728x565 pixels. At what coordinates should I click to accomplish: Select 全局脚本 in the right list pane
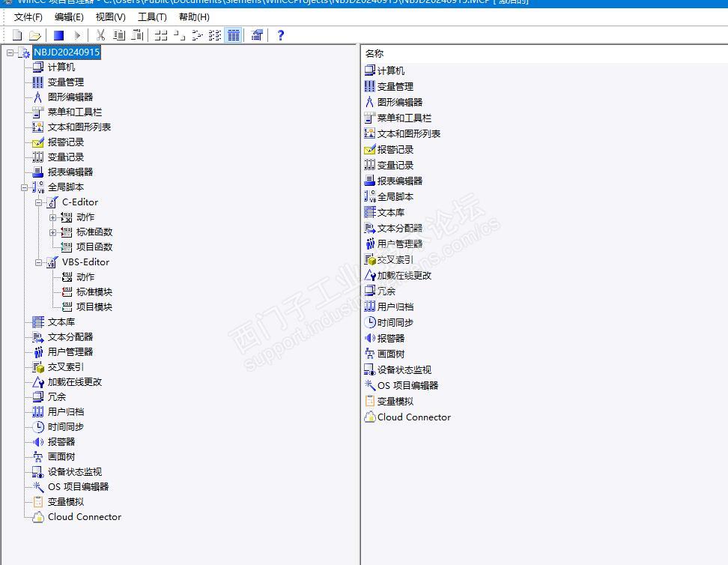(395, 196)
